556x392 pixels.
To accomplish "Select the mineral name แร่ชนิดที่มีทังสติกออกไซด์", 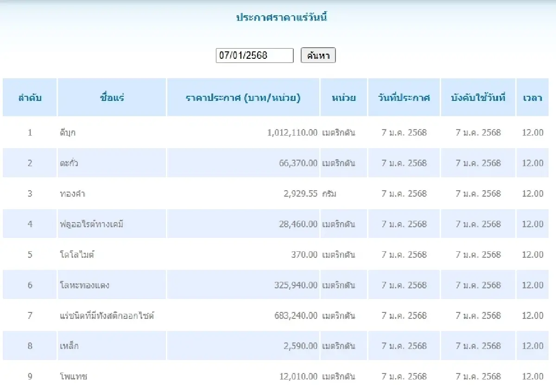I will point(107,316).
